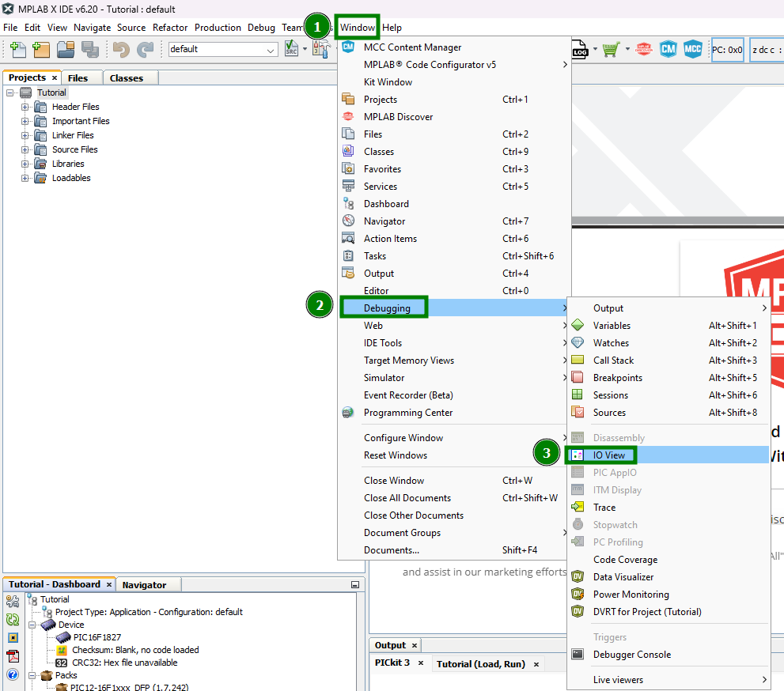Image resolution: width=784 pixels, height=691 pixels.
Task: Close the Tutorial - Dashboard tab
Action: click(109, 584)
